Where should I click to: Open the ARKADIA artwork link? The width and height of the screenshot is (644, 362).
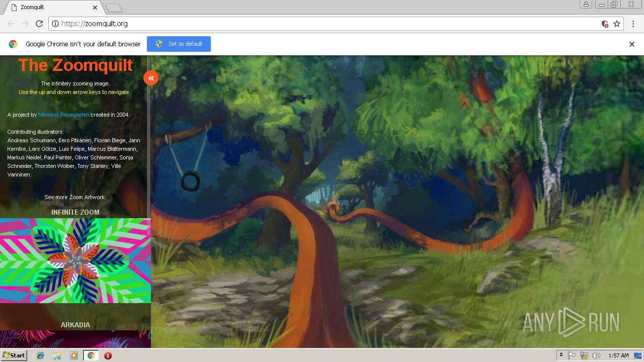(75, 325)
